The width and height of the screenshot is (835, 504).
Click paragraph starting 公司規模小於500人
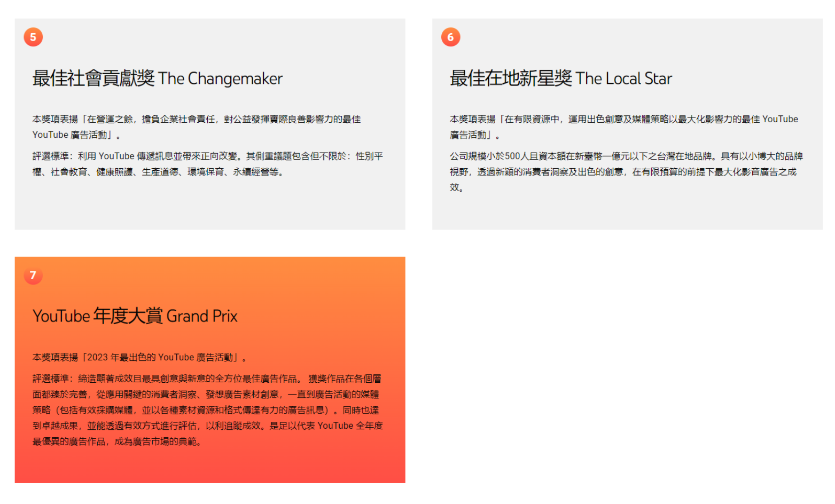coord(626,172)
